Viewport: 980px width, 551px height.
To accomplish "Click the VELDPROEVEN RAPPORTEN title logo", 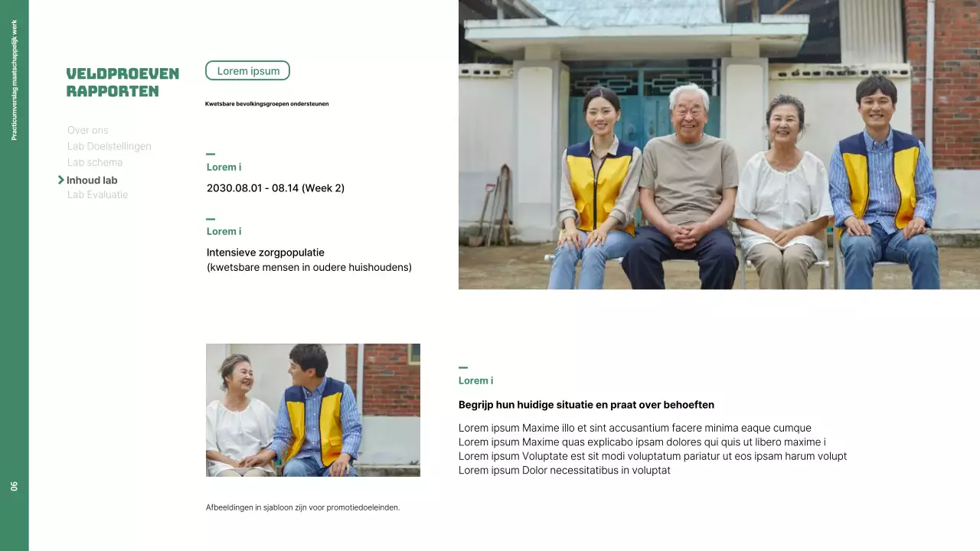I will click(122, 81).
